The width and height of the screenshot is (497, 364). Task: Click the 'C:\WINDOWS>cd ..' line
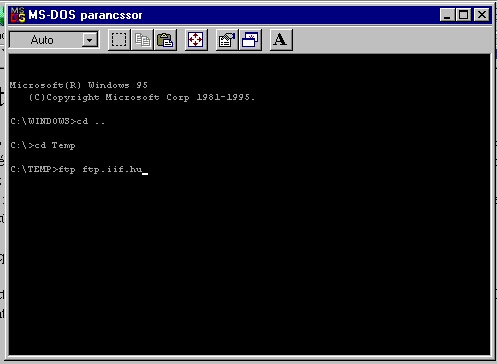pos(57,121)
